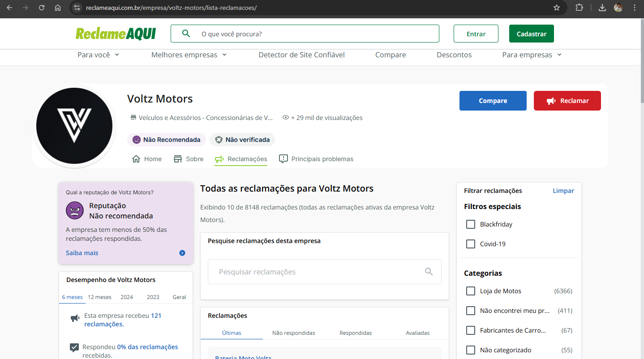Click the red Reclamar button

(567, 101)
